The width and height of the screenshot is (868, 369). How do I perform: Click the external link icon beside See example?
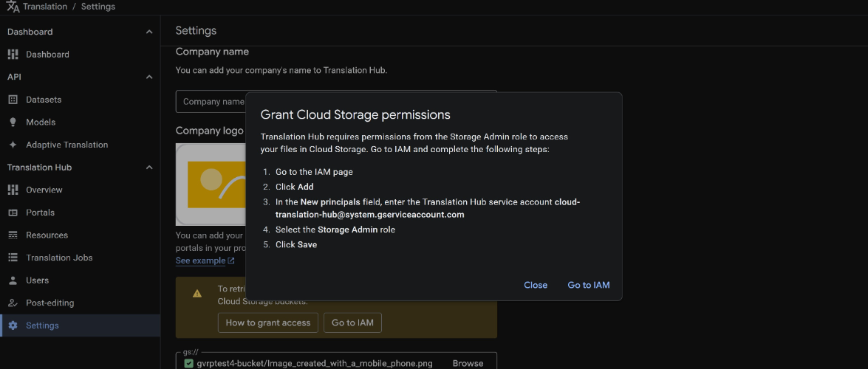(x=231, y=261)
